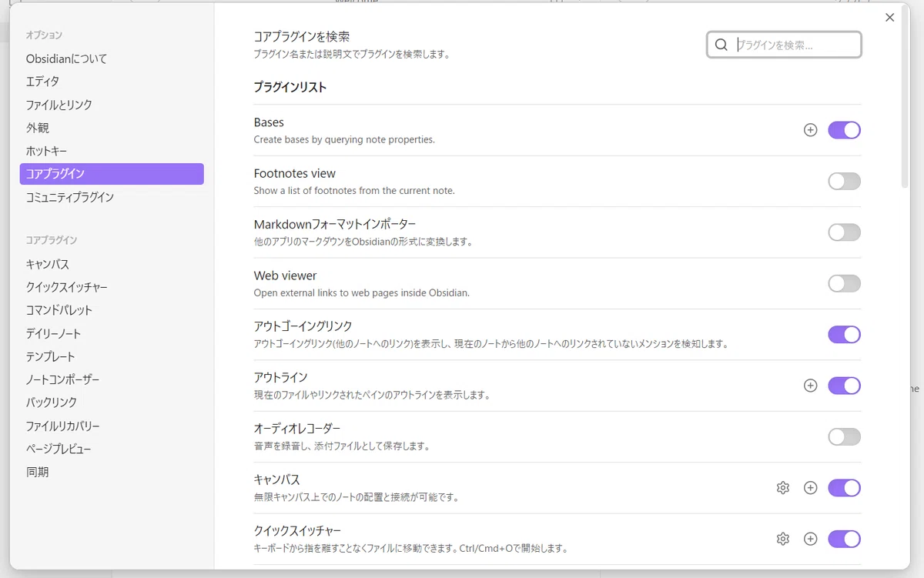This screenshot has width=924, height=578.
Task: Go to the ファイルとリンク settings tab
Action: point(112,105)
